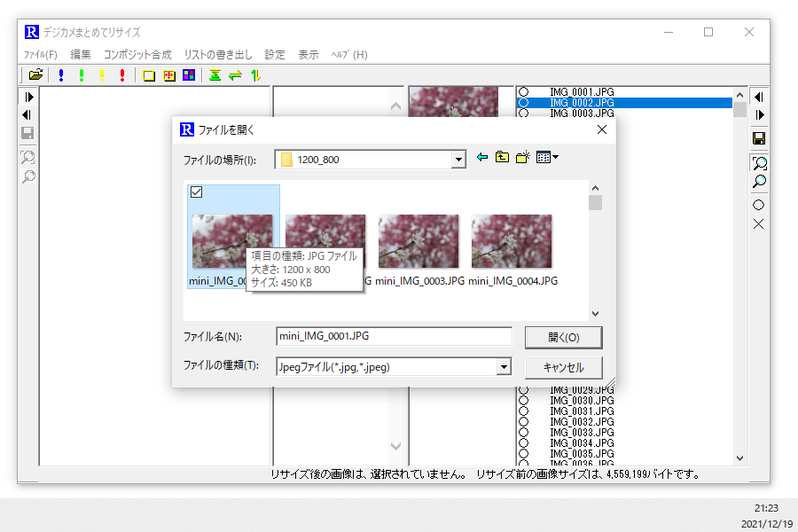Screen dimensions: 798x532
Task: Click the green exclamation mark toolbar icon
Action: point(82,75)
